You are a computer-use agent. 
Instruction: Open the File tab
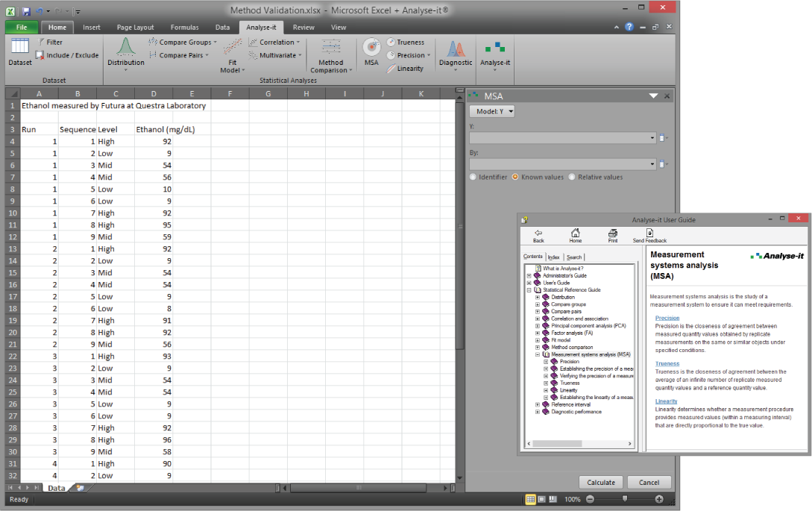pyautogui.click(x=22, y=27)
